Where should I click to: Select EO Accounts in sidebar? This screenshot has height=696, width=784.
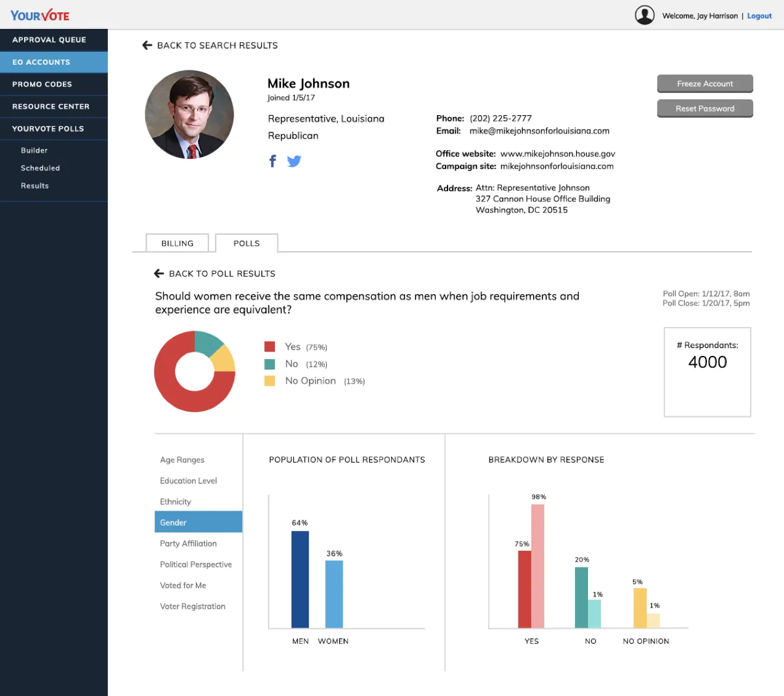(54, 62)
